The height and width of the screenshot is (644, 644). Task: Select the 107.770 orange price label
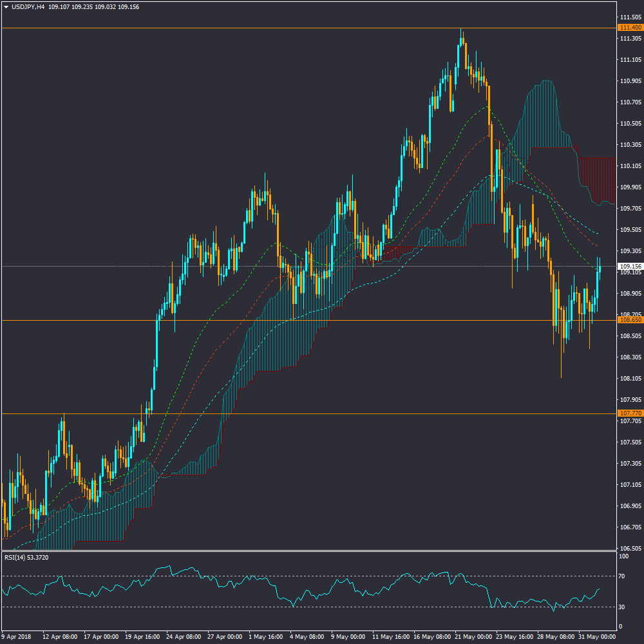tap(629, 413)
